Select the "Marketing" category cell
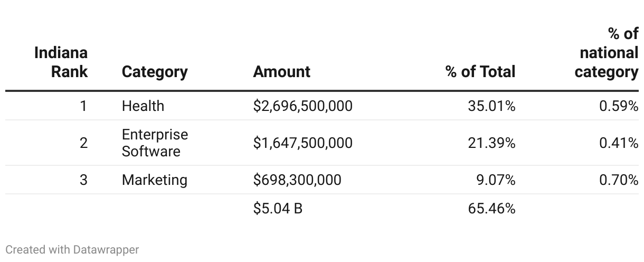644x262 pixels. [155, 180]
